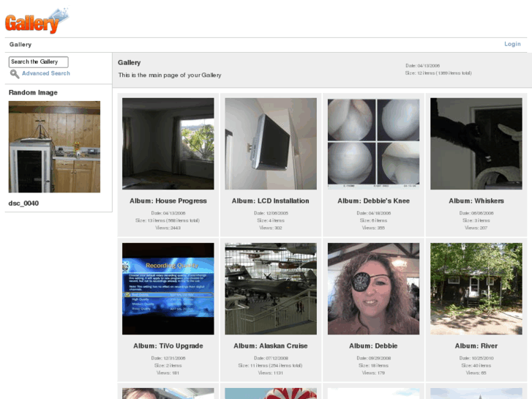Screen dimensions: 532x399
Task: View the Alaskan Cruise album thumbnail
Action: pos(271,288)
